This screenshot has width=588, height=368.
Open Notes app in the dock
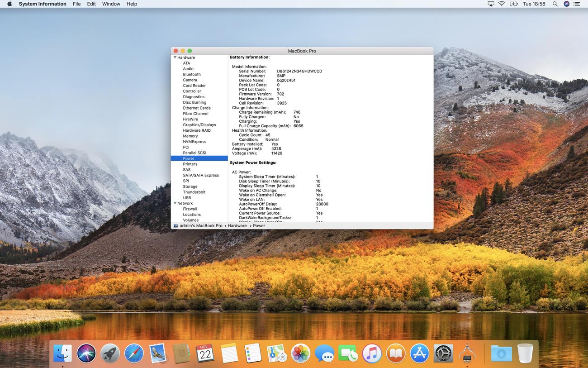click(x=229, y=353)
